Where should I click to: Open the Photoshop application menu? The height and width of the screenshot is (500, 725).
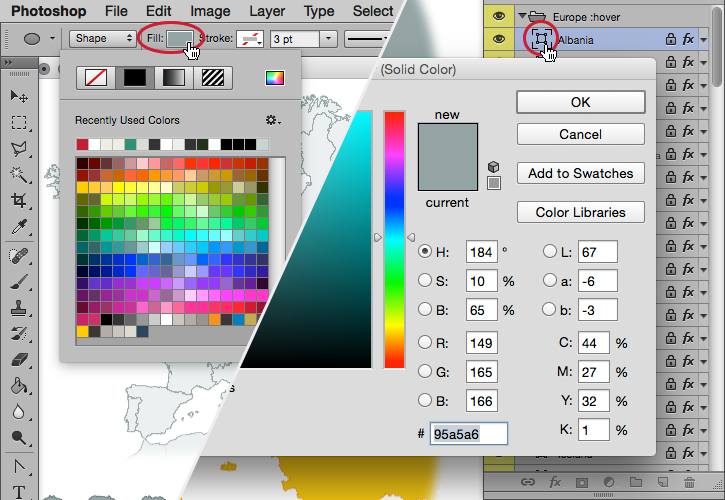coord(49,11)
